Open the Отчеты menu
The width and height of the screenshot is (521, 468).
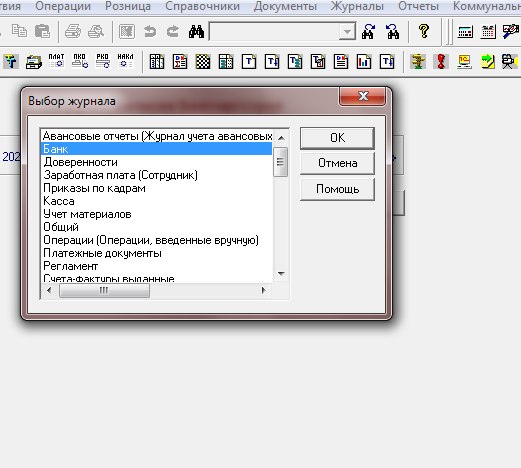coord(418,6)
